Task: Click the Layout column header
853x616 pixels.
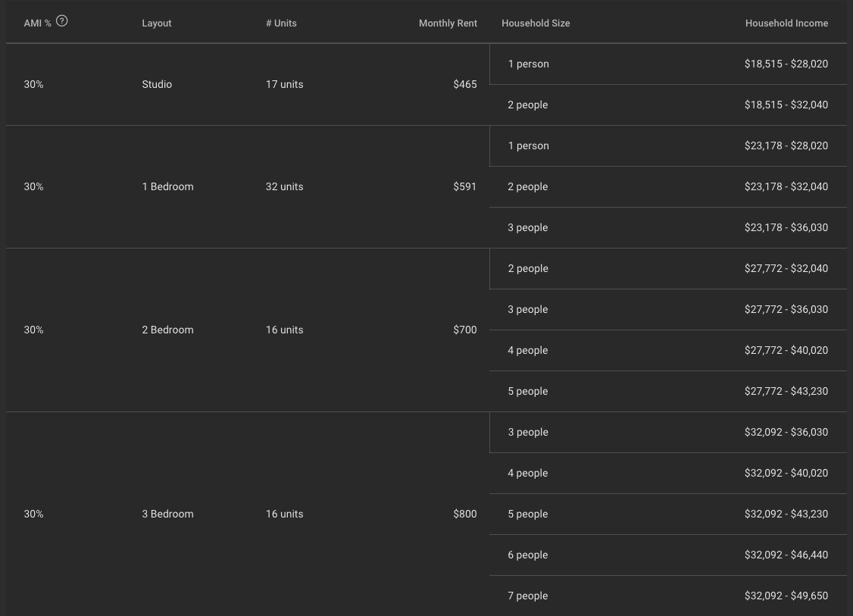Action: (x=157, y=23)
